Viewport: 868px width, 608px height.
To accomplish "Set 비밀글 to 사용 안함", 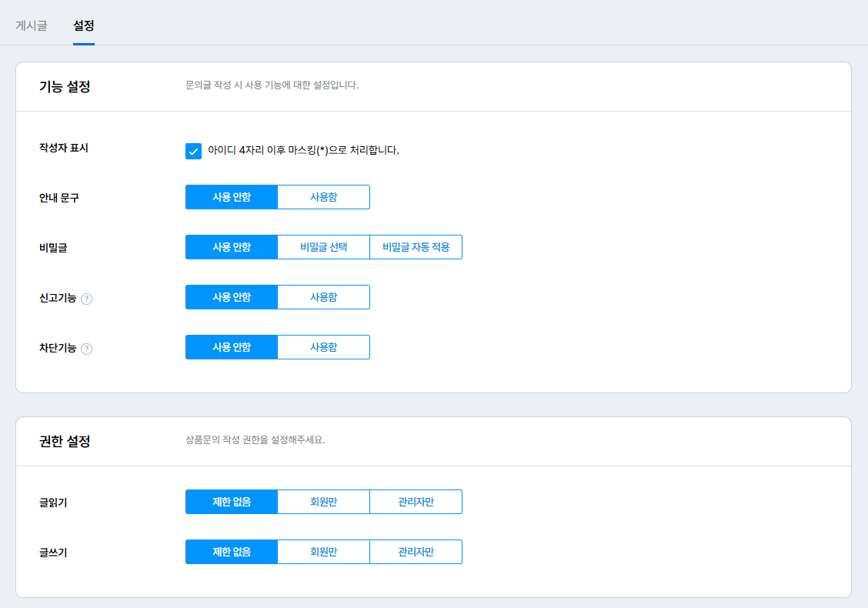I will pos(232,247).
